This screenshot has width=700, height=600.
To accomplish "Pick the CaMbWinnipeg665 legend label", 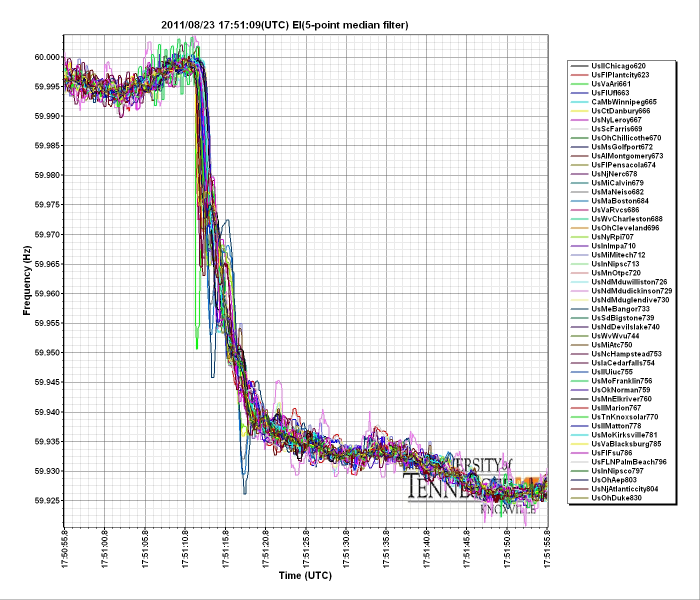I will [624, 102].
